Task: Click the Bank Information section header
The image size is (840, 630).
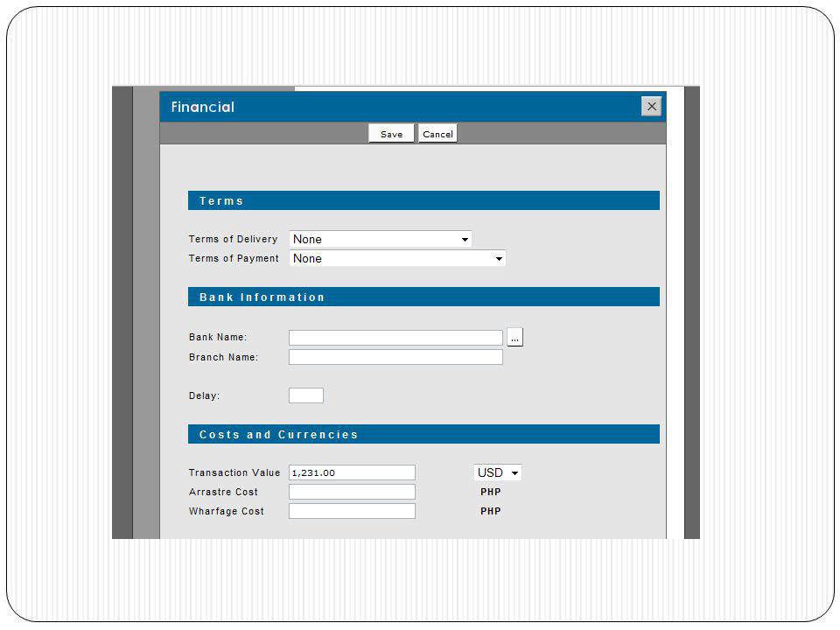Action: [423, 297]
